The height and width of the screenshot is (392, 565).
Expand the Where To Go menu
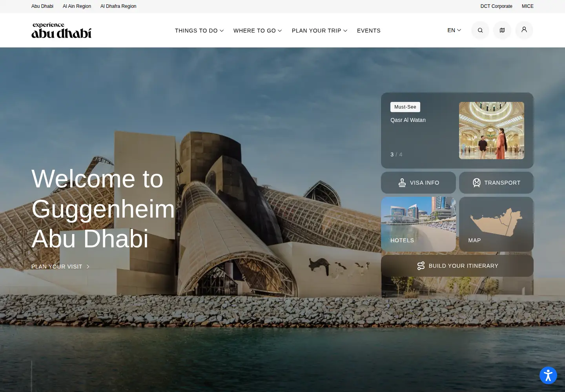coord(258,31)
